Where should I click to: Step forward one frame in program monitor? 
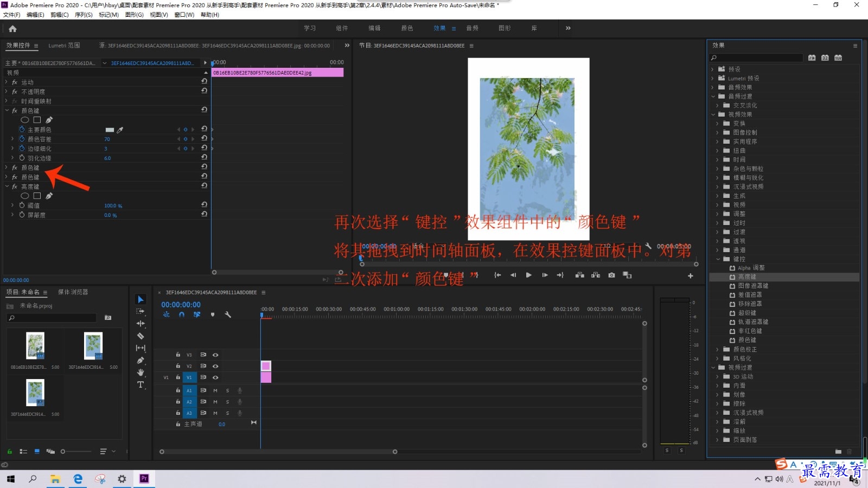click(x=545, y=275)
